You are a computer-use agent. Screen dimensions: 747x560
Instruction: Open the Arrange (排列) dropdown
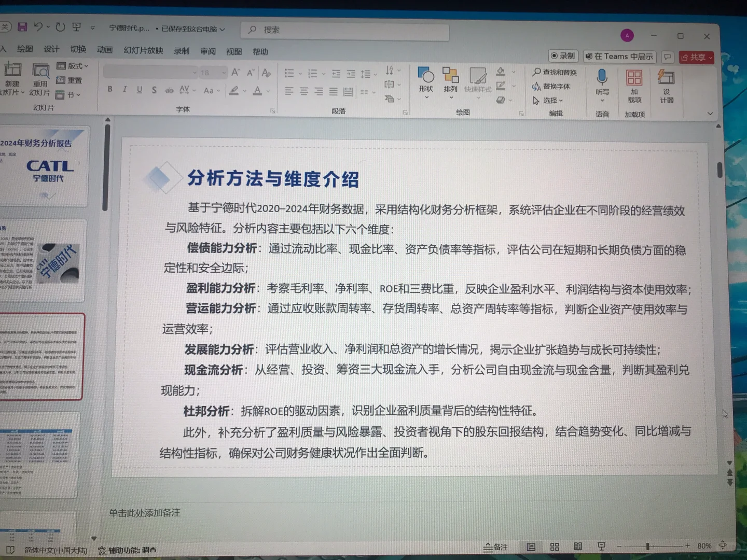(450, 82)
